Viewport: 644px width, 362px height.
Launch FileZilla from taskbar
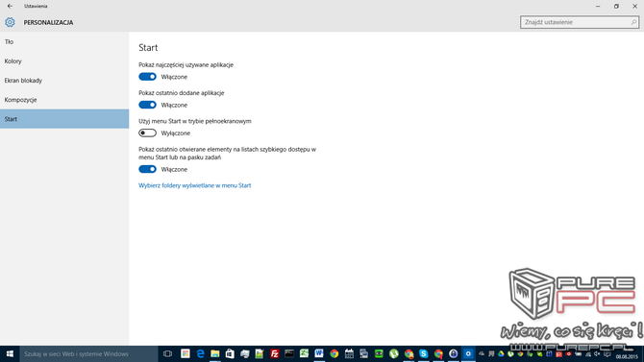pos(274,353)
